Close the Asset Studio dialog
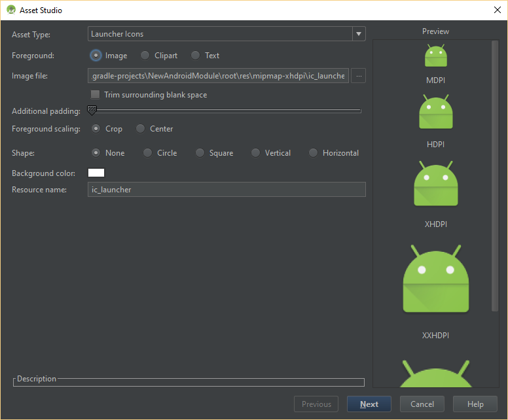The image size is (508, 420). 498,10
